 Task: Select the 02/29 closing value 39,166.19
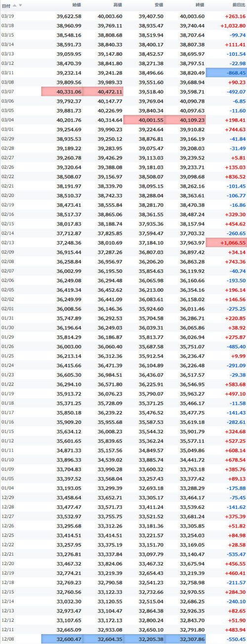point(192,139)
